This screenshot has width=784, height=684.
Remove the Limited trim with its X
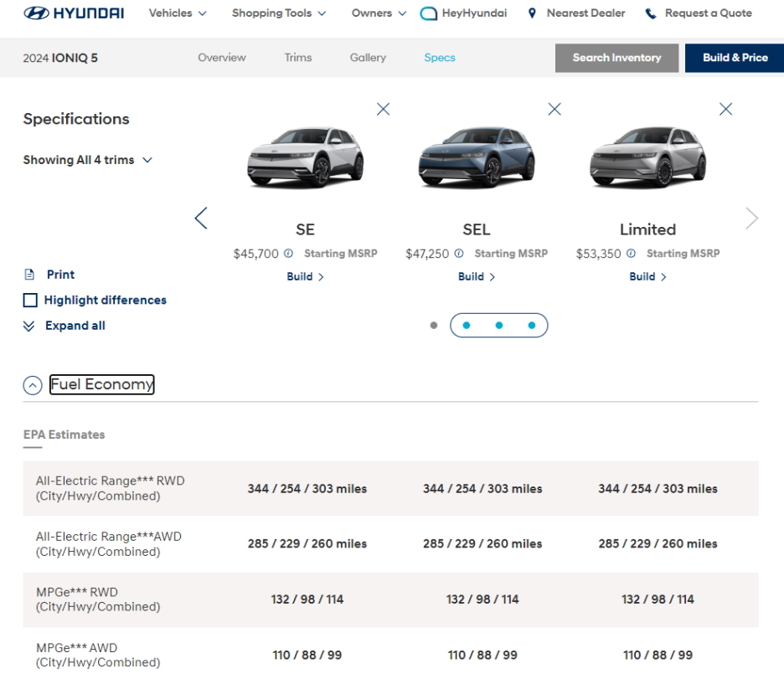725,109
